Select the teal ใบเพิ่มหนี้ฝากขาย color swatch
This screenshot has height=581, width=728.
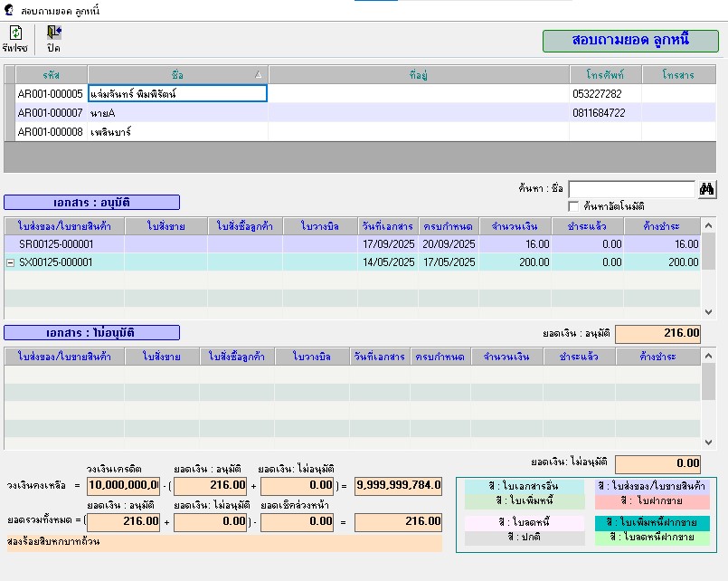(652, 523)
